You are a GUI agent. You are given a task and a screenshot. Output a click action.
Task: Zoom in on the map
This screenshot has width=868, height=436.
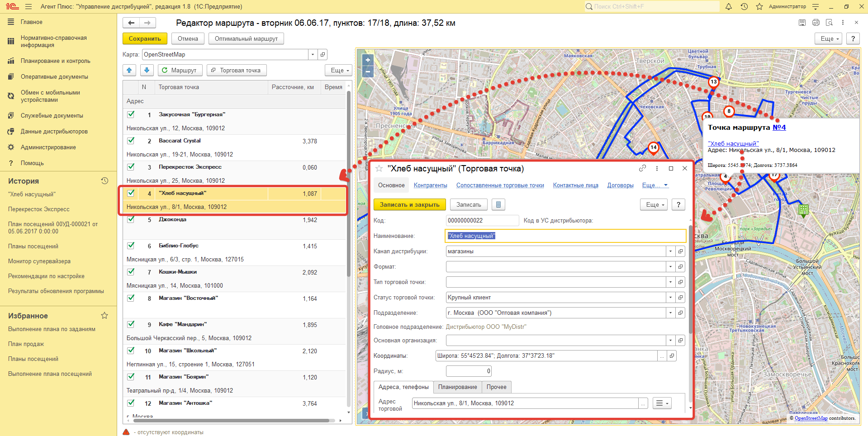pos(367,60)
